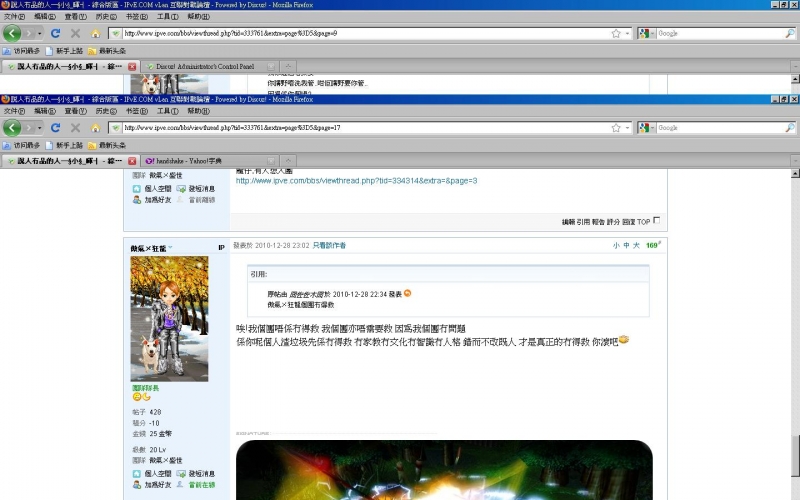Open back-history dropdown in background window

pyautogui.click(x=39, y=34)
